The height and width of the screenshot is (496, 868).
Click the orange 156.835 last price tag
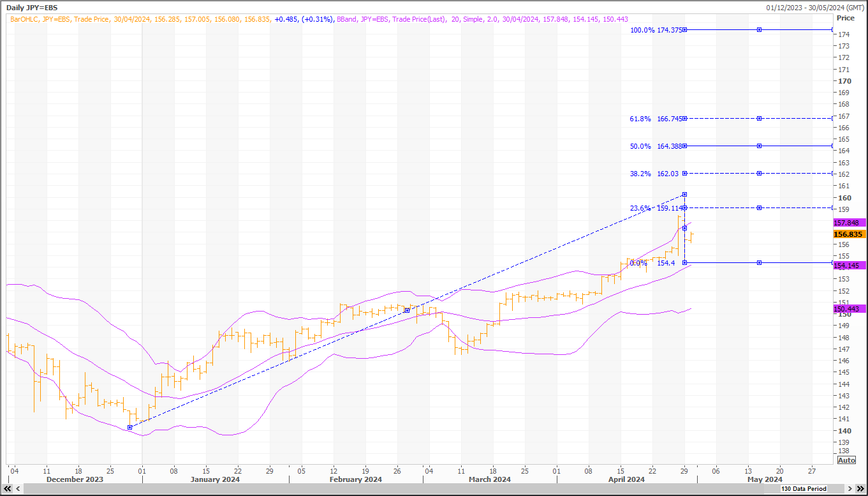[x=849, y=234]
